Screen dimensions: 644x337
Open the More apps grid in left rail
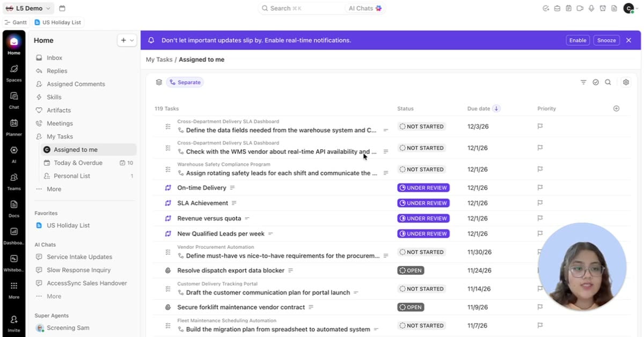(14, 290)
